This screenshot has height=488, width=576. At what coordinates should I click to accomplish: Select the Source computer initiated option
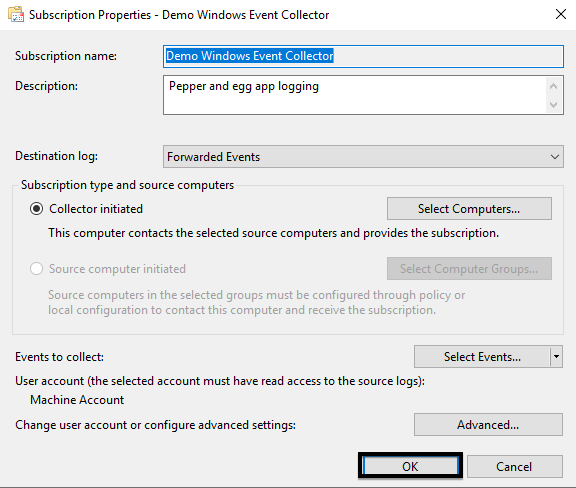pyautogui.click(x=36, y=269)
